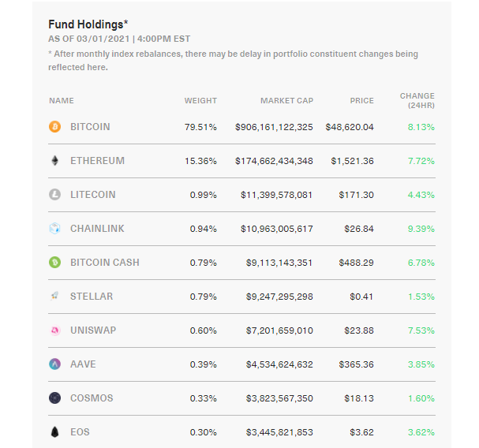Open the BITCOIN holding name
Viewport: 479px width, 448px height.
click(90, 127)
